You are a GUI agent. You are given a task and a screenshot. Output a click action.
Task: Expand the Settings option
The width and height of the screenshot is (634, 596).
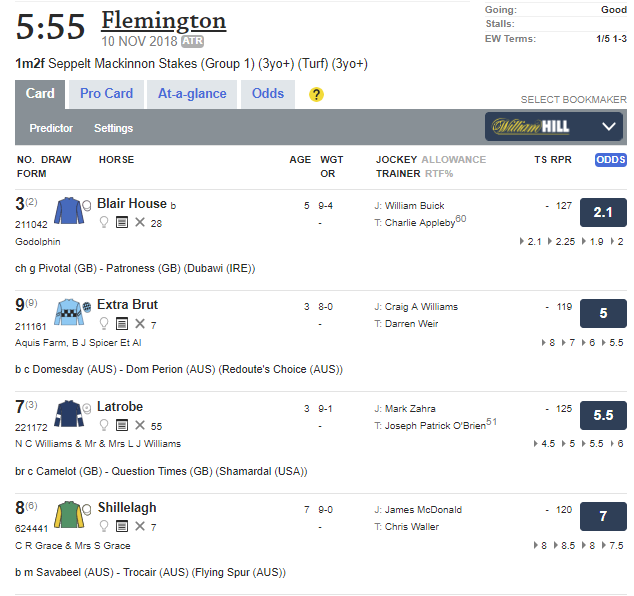pyautogui.click(x=113, y=128)
